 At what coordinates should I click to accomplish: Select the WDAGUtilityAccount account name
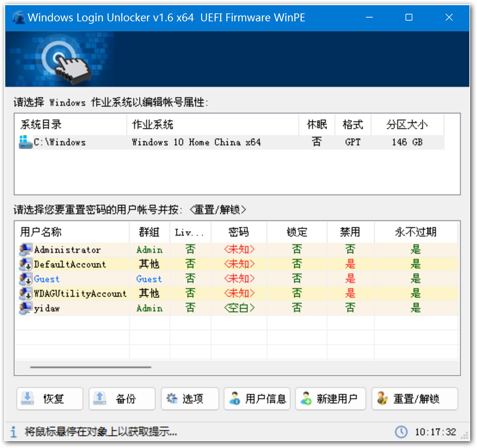click(x=80, y=294)
